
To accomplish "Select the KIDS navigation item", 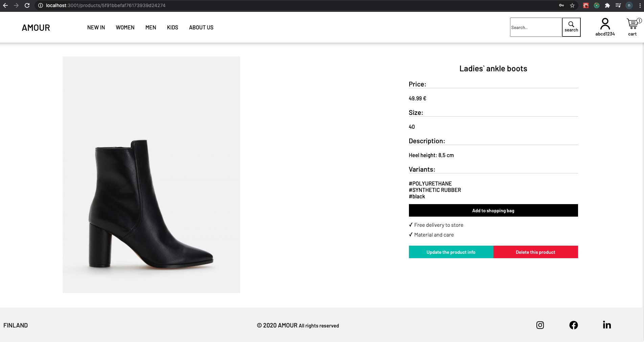I will (172, 27).
